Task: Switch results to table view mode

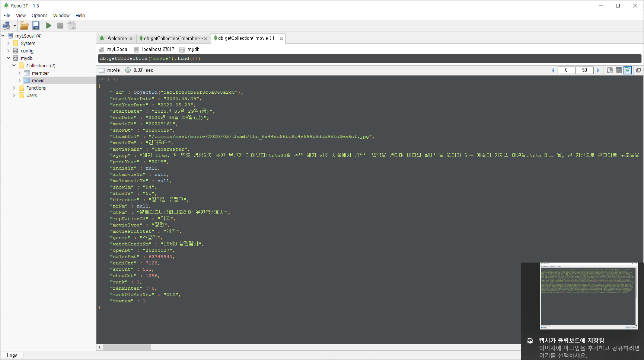Action: [619, 70]
